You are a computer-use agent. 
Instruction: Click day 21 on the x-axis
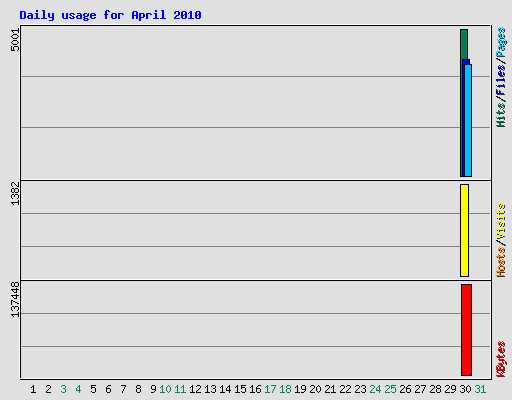330,389
